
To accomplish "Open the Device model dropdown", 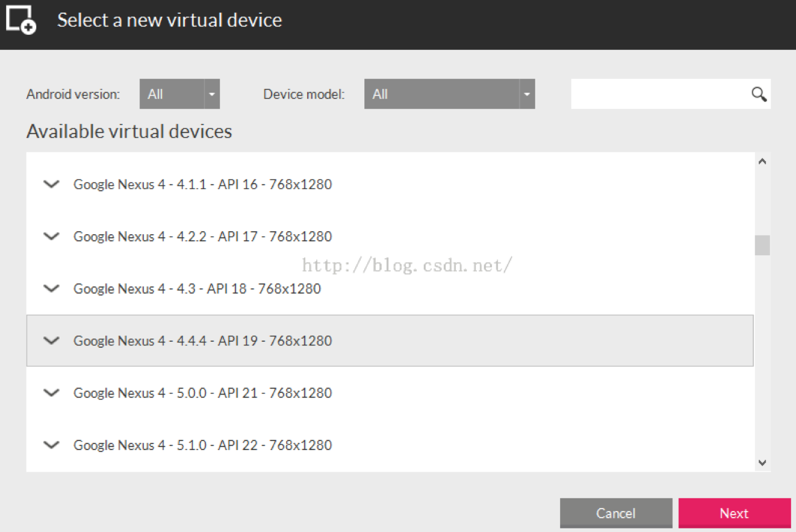I will point(449,94).
